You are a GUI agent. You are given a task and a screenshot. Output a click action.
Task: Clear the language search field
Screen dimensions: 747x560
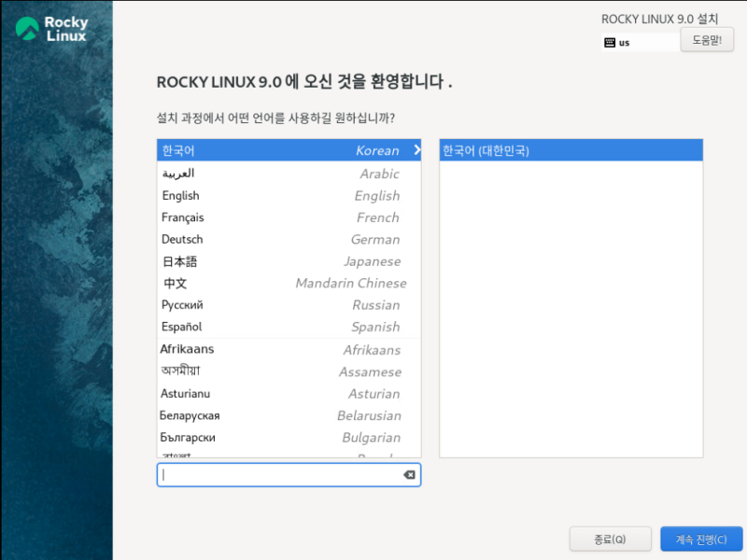409,475
